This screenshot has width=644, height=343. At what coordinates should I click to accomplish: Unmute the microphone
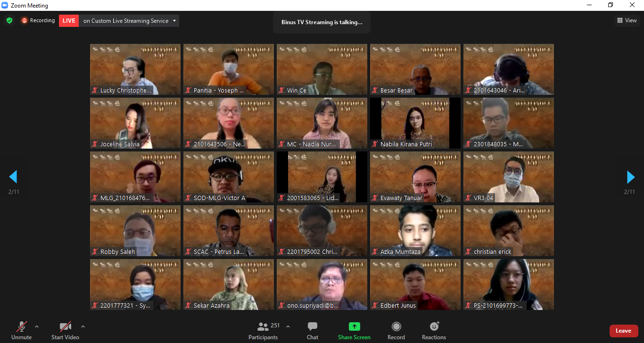tap(21, 330)
